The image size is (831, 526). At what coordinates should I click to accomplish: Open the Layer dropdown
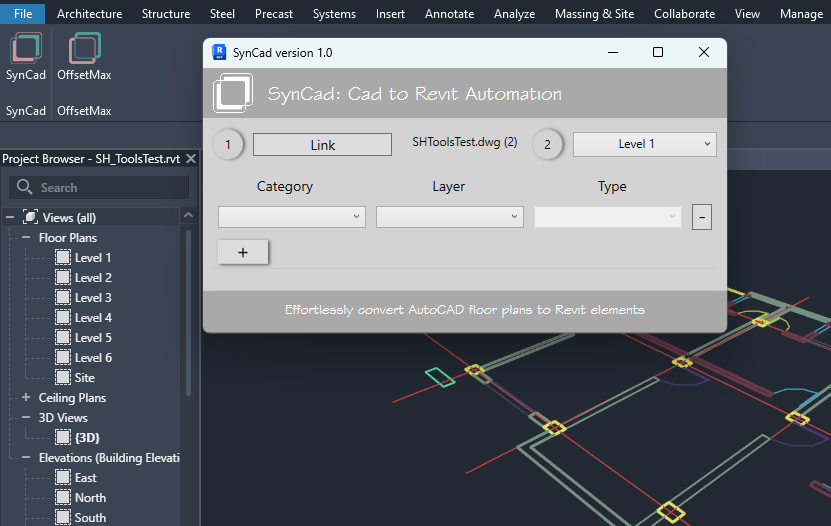[449, 217]
